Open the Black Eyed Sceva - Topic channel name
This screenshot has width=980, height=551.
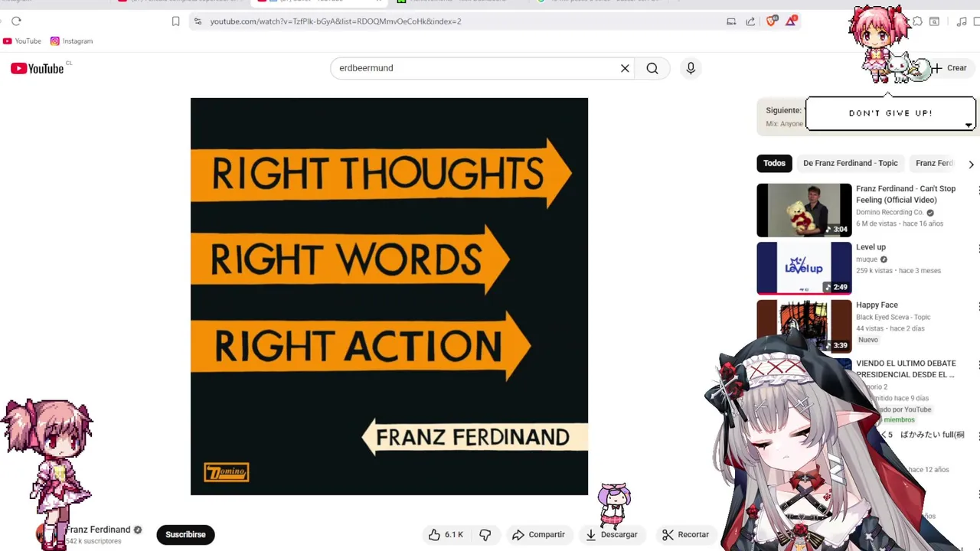pos(893,317)
